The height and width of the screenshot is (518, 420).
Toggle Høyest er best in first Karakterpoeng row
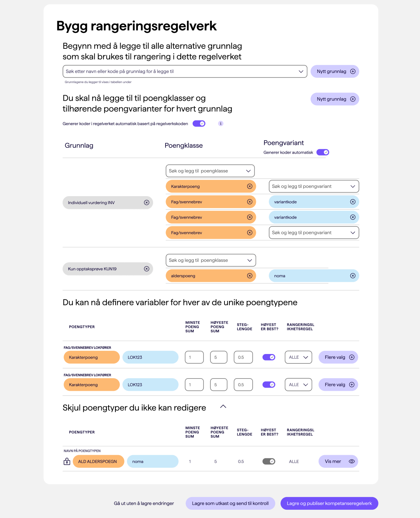pyautogui.click(x=269, y=357)
